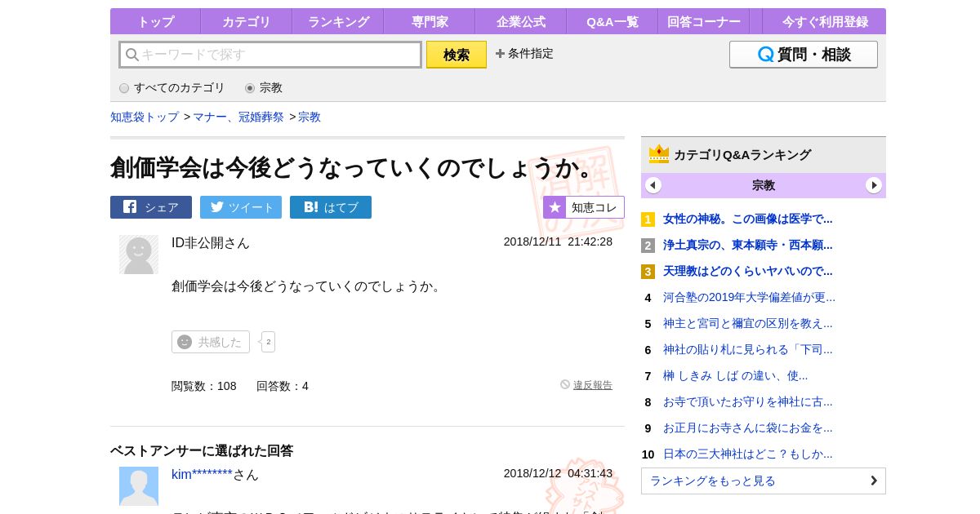The image size is (980, 514).
Task: Bookmark with the Hatena B! button
Action: [x=331, y=207]
